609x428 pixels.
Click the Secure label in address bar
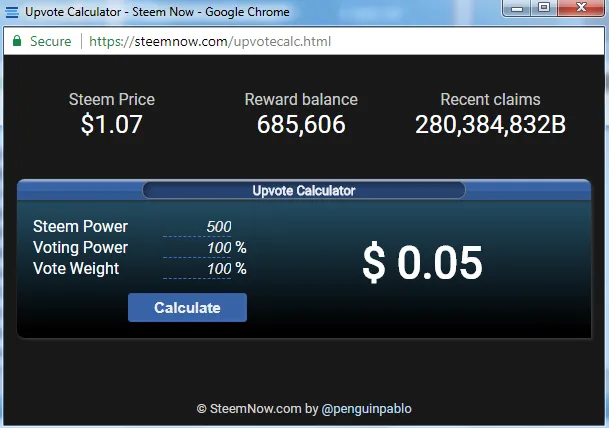point(51,41)
